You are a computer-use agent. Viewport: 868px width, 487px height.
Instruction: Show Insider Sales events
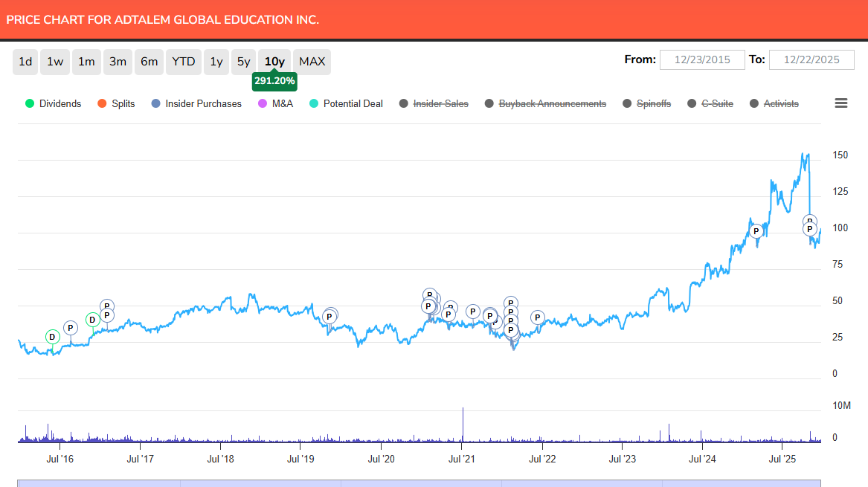click(434, 103)
